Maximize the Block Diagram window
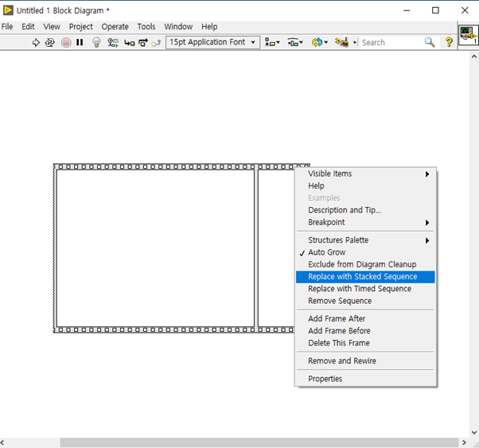Screen dimensions: 479x448 pos(435,10)
